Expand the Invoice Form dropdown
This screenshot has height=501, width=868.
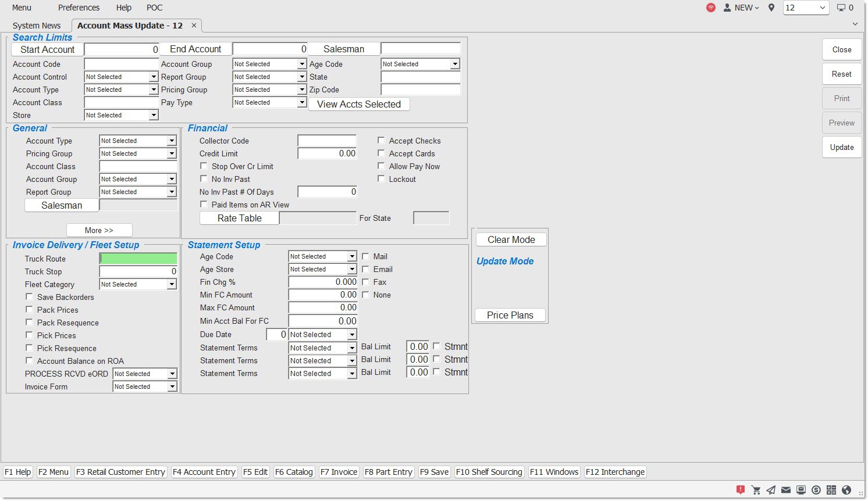[172, 387]
